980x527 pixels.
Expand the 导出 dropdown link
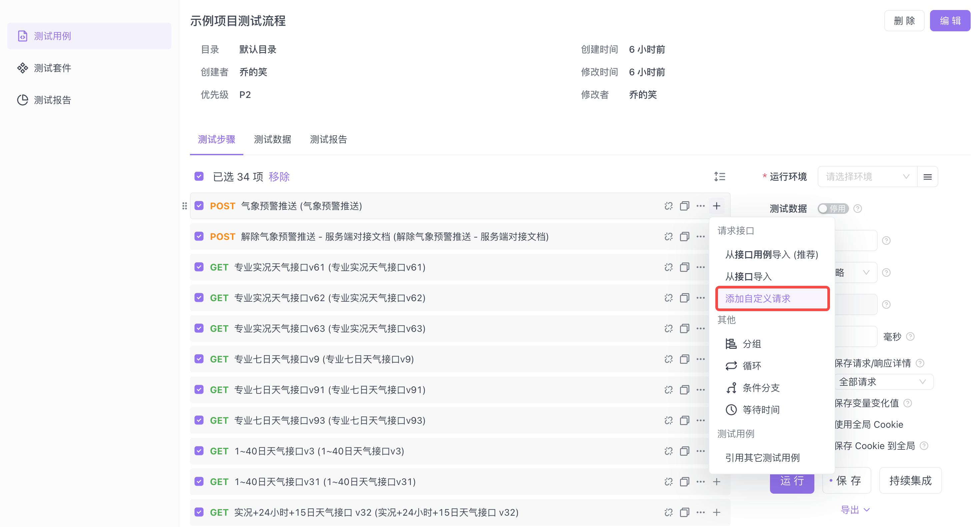855,510
